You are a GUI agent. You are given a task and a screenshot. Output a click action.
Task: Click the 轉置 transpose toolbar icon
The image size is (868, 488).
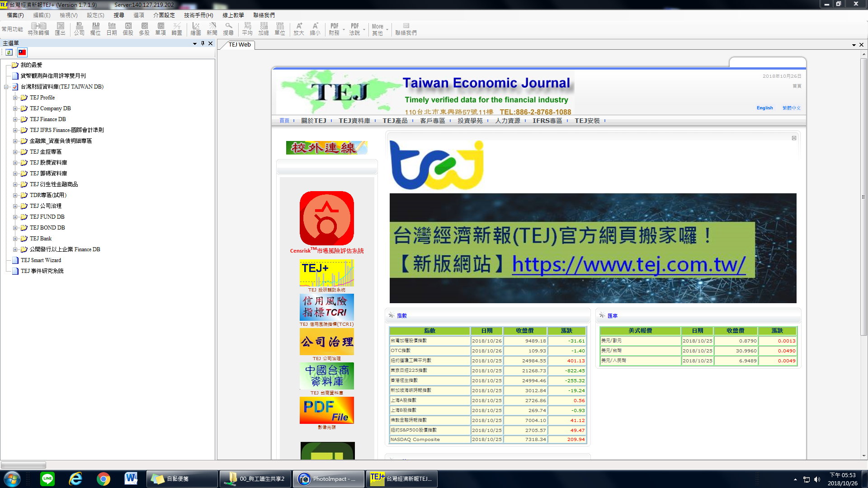coord(177,29)
